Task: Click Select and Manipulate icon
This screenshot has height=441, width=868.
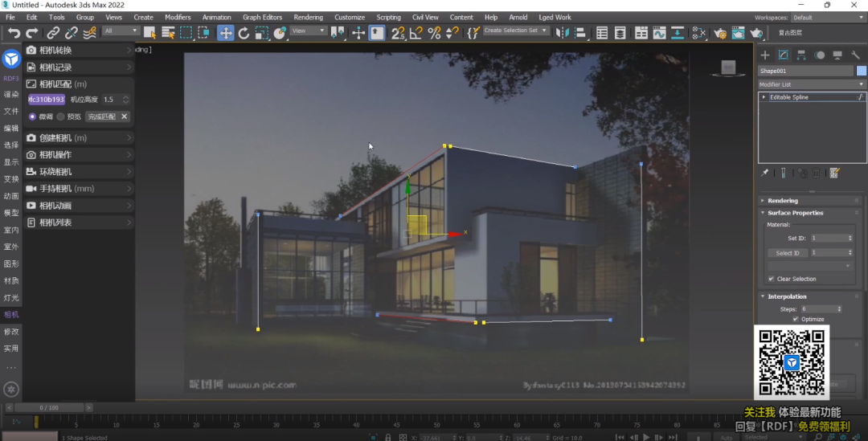Action: [358, 33]
